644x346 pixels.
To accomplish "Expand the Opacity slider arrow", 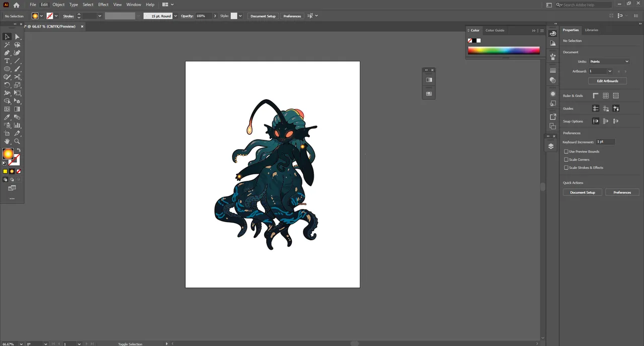I will (215, 16).
